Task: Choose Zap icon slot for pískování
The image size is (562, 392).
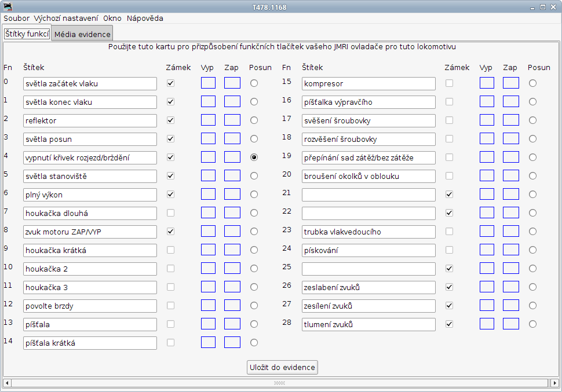Action: pos(511,250)
